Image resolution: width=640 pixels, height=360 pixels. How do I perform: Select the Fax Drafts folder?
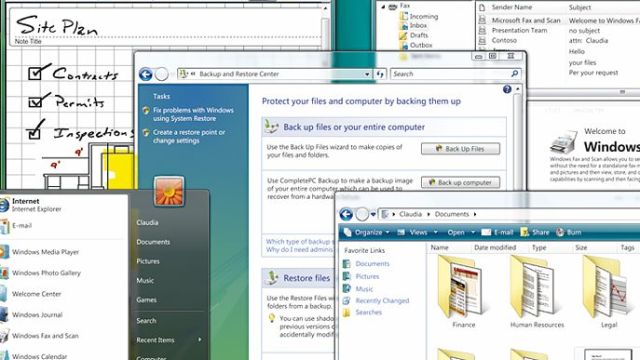(x=419, y=35)
